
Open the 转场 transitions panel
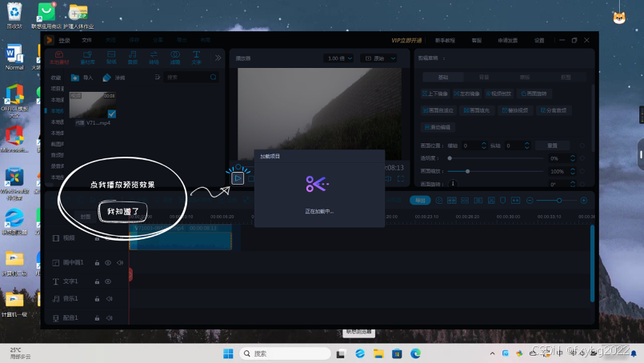[154, 57]
